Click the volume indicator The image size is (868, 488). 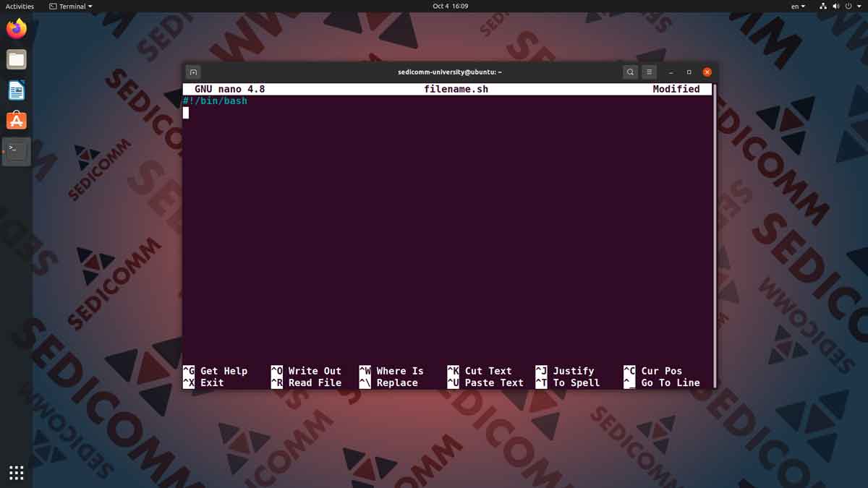(x=836, y=6)
